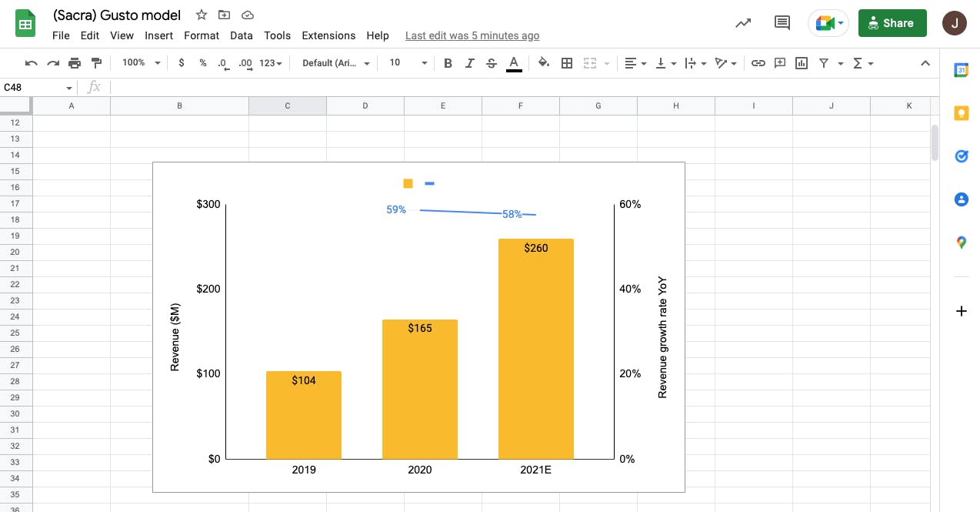Click the move to folder icon
Screen dimensions: 980x512
(x=224, y=15)
